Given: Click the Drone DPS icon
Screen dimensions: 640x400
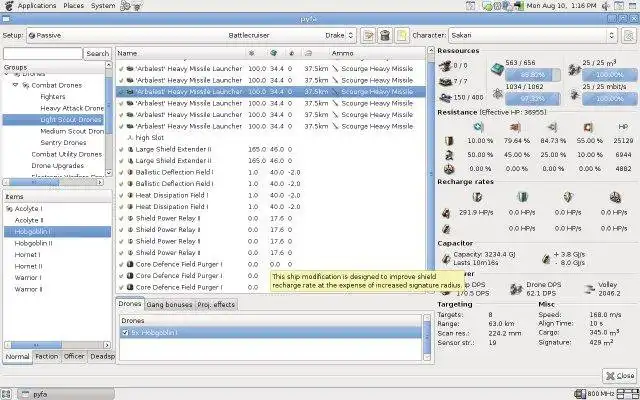Looking at the screenshot, I should tap(516, 289).
